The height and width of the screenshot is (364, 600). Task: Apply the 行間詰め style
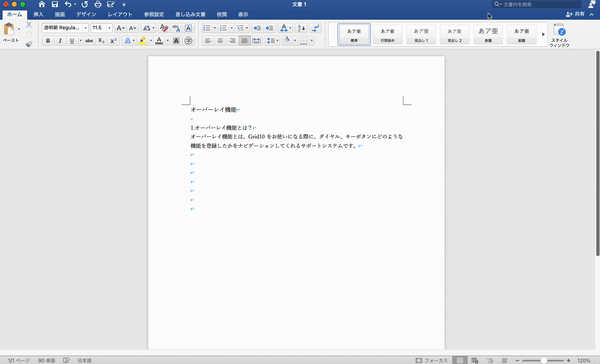(388, 34)
